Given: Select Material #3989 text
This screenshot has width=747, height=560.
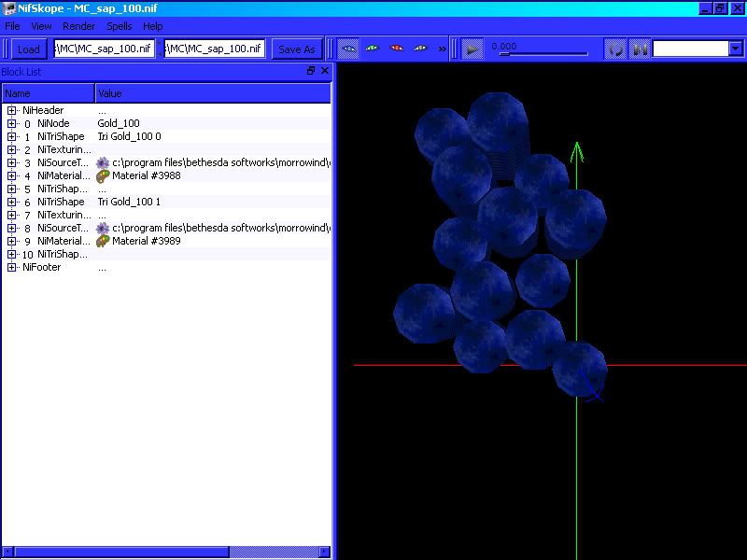Looking at the screenshot, I should pyautogui.click(x=147, y=241).
